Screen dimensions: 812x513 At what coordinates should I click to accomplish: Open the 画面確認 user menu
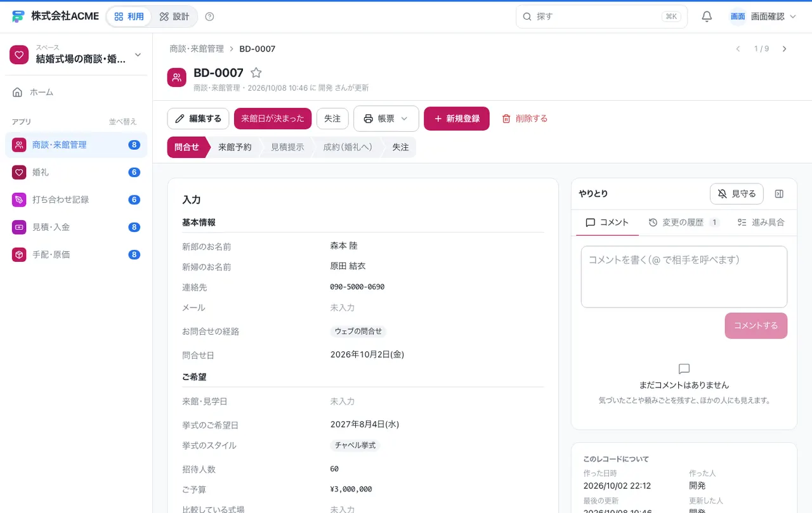coord(763,16)
